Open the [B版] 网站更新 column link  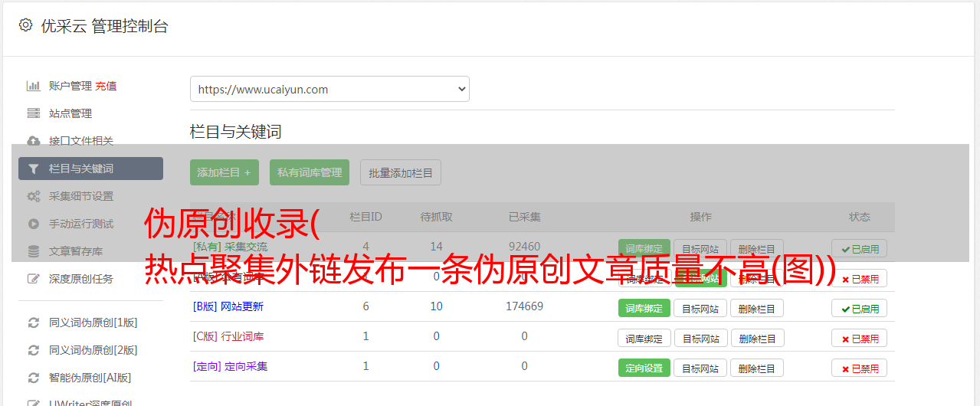click(228, 306)
